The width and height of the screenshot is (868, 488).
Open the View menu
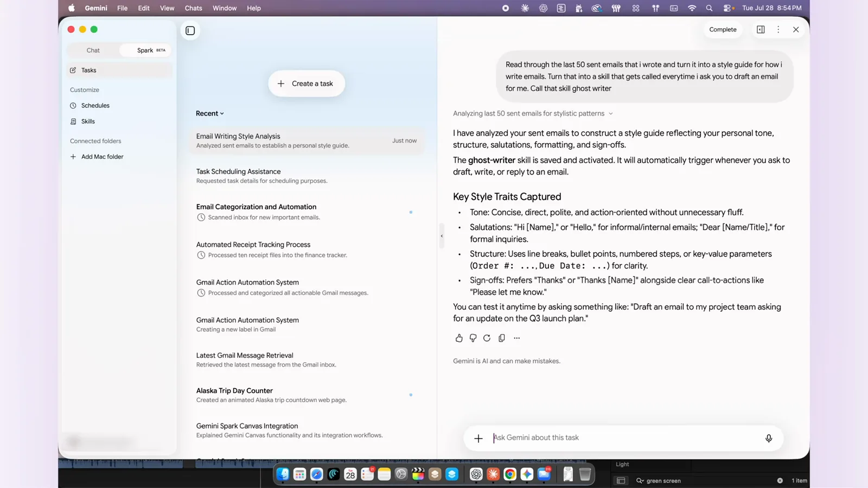[167, 8]
